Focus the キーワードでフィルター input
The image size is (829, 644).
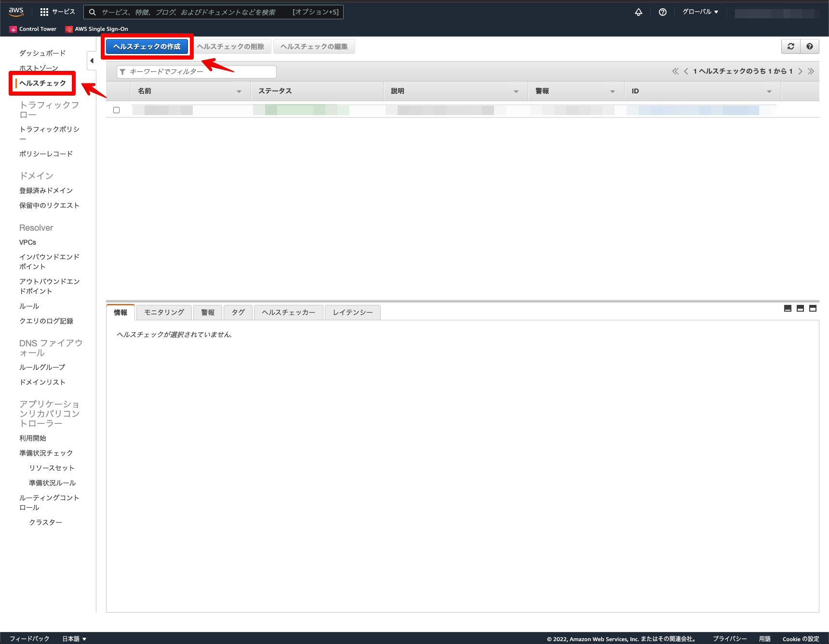pos(197,72)
